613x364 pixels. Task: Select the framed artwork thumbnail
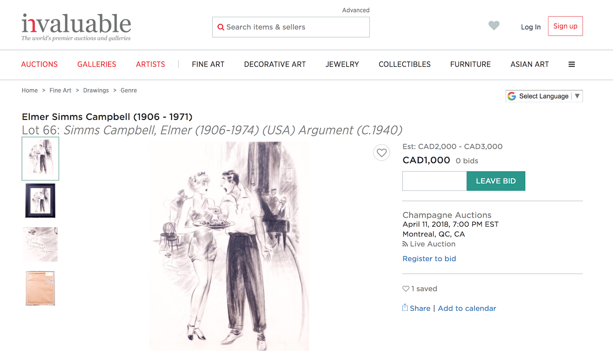(40, 201)
